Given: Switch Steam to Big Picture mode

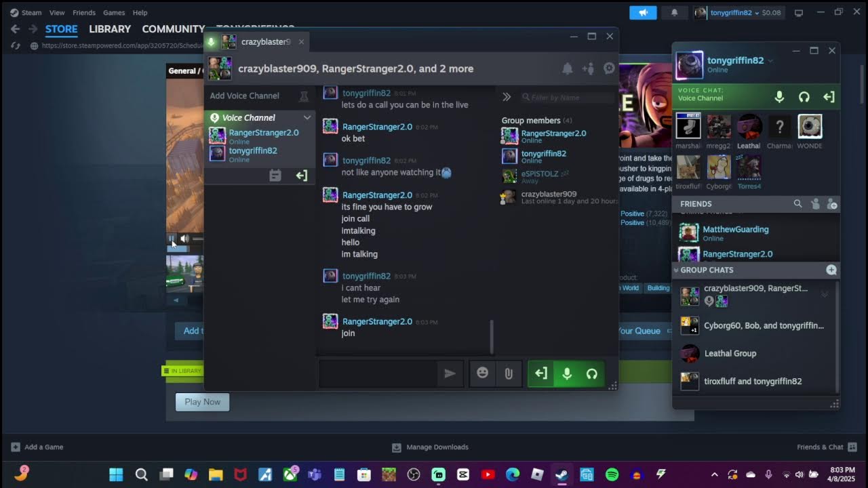Looking at the screenshot, I should pyautogui.click(x=799, y=12).
